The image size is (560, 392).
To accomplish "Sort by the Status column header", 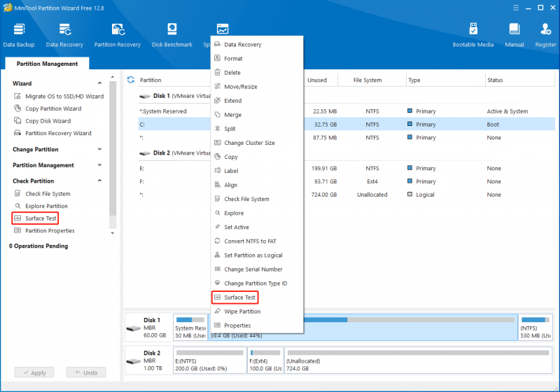I will click(519, 80).
